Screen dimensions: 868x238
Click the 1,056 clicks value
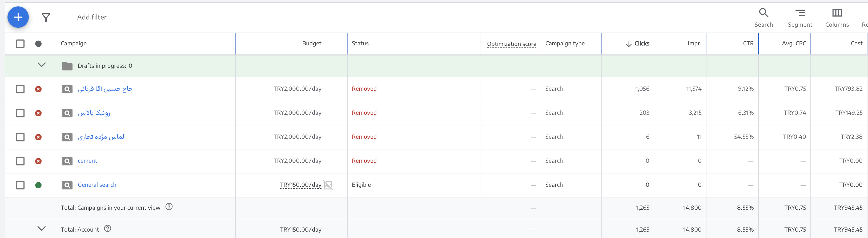(642, 89)
